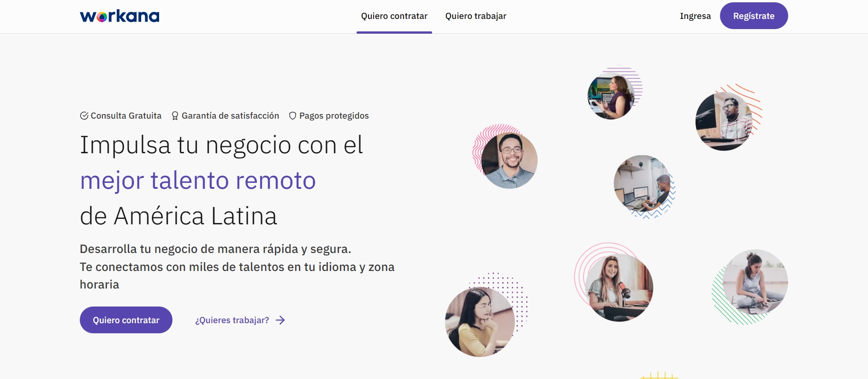Click the Pagos protegidos label text
The image size is (868, 379).
click(x=334, y=116)
